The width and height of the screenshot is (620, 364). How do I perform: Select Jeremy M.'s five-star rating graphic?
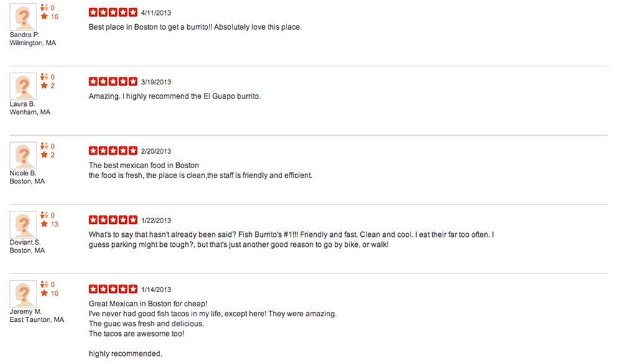click(113, 289)
